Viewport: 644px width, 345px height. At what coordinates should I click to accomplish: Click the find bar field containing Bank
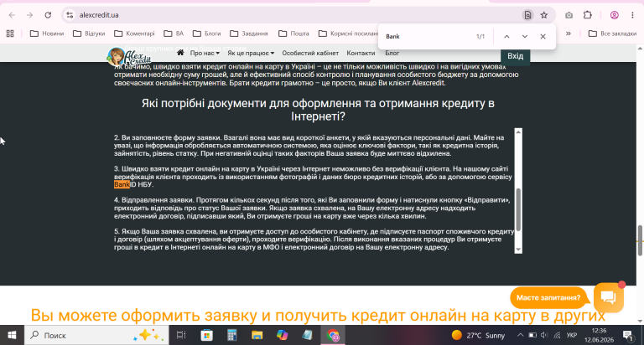tap(425, 37)
